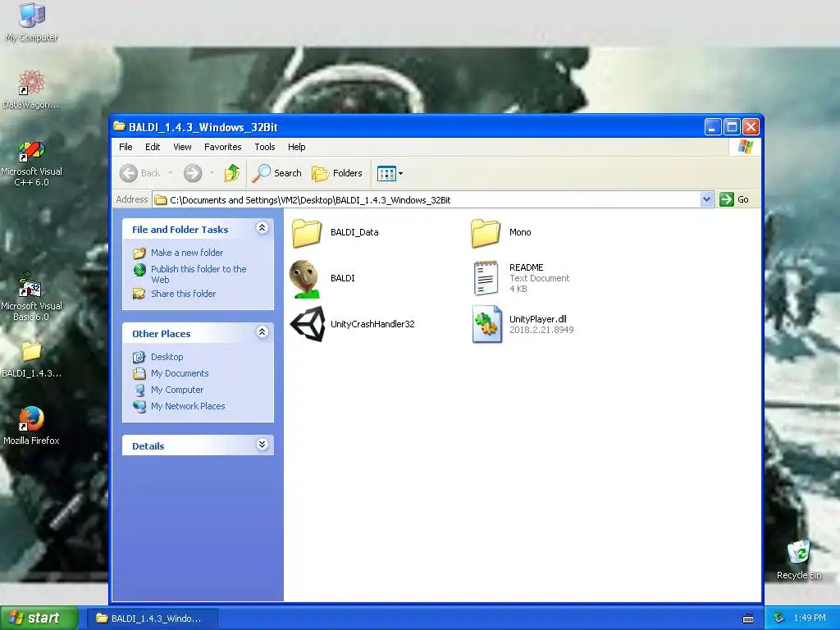Click the system tray notification icon
840x630 pixels.
coord(778,619)
